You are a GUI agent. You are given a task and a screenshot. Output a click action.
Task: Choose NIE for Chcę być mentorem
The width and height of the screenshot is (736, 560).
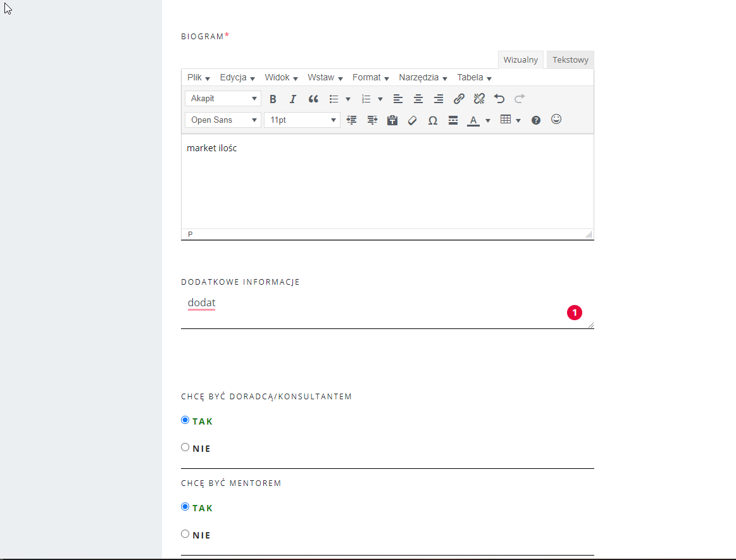(185, 534)
